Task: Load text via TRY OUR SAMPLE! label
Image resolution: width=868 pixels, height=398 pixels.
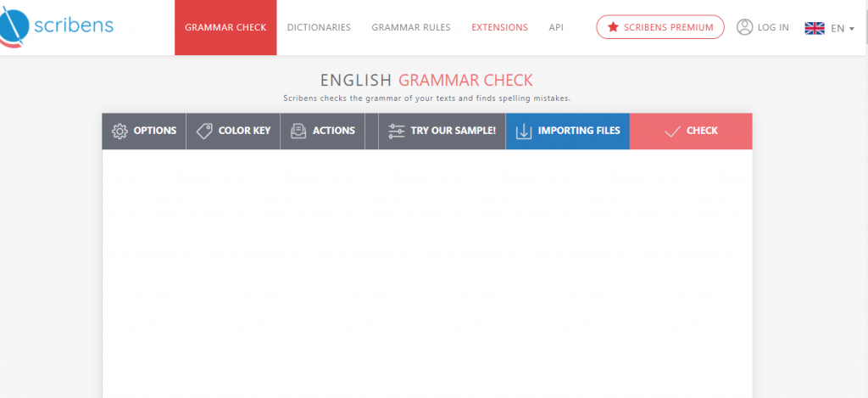Action: click(x=453, y=131)
